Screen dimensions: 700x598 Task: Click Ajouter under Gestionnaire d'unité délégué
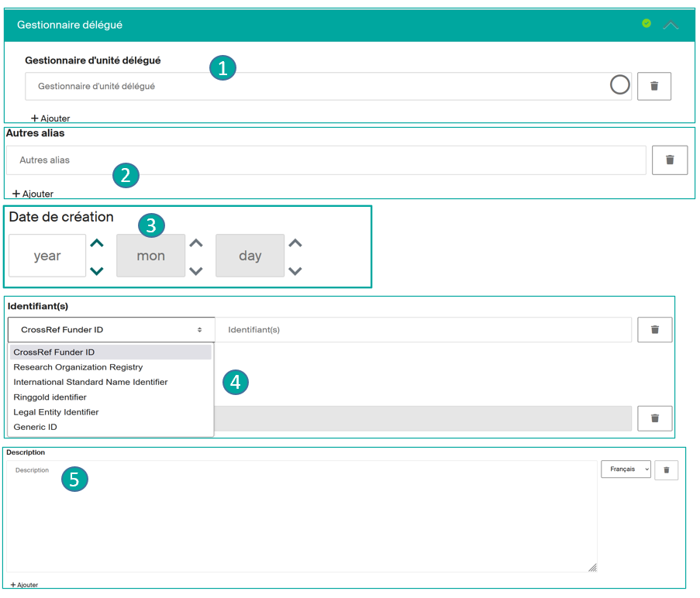(50, 119)
